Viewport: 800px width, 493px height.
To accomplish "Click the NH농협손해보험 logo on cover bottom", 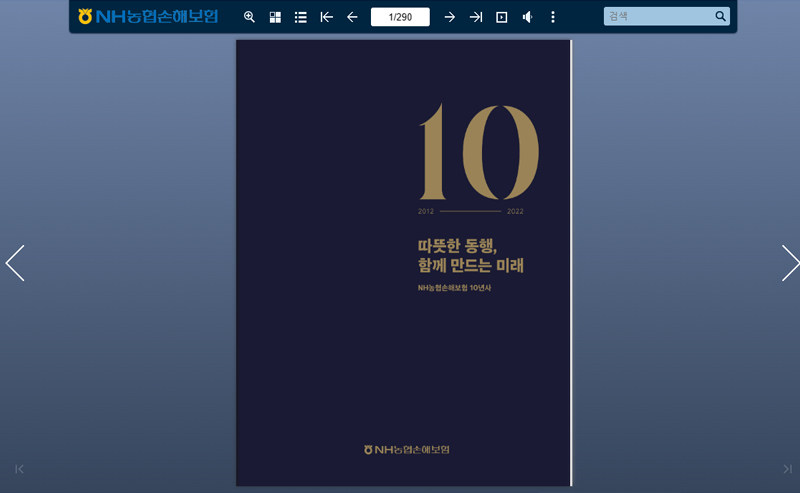I will point(407,450).
